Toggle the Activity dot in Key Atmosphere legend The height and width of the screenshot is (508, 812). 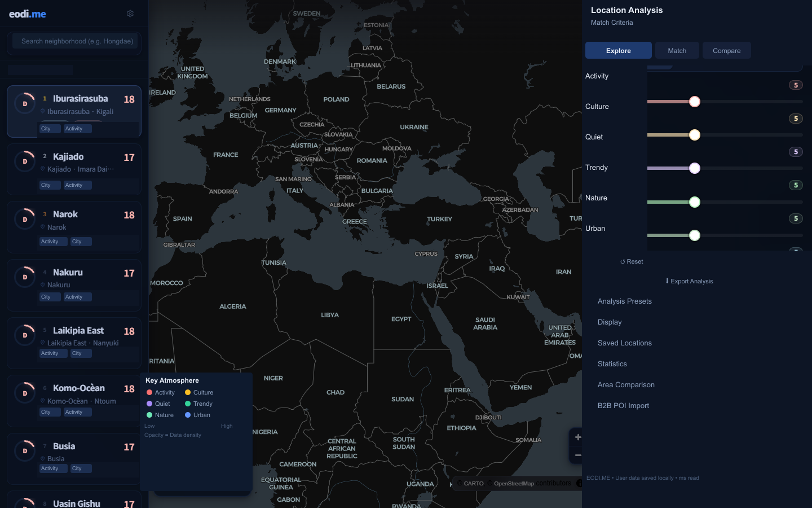coord(149,392)
